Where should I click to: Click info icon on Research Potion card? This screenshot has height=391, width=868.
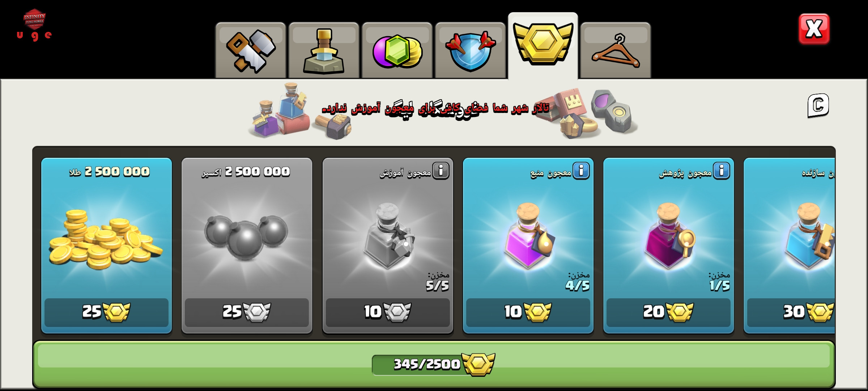point(722,171)
